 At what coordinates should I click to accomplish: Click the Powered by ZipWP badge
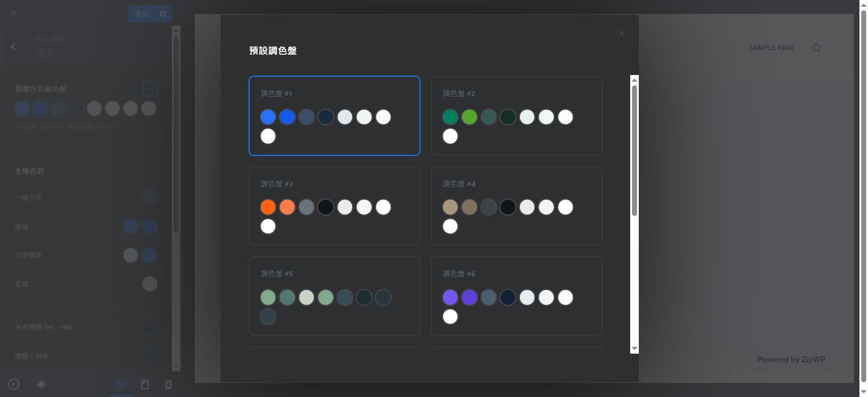pos(791,360)
